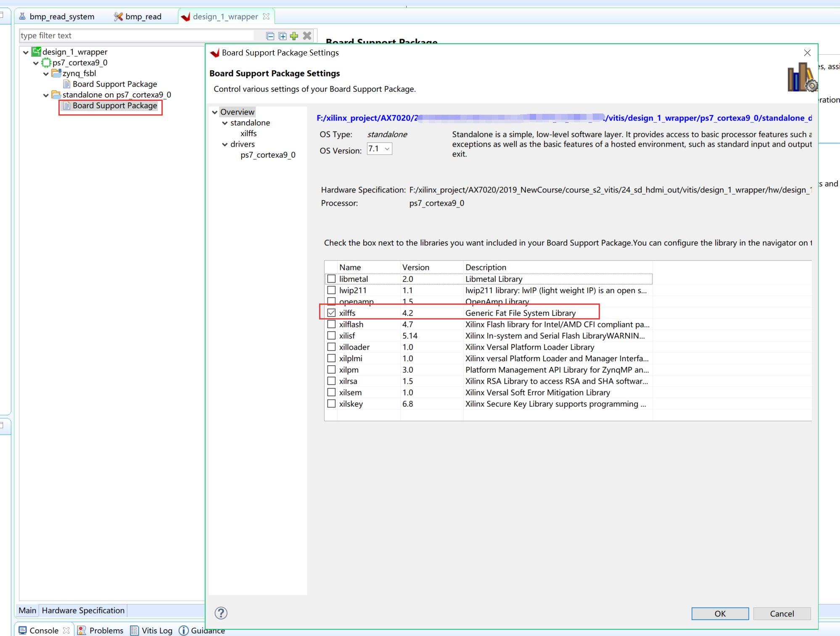Open the OS Version 7.1 dropdown
The width and height of the screenshot is (840, 636).
click(380, 149)
